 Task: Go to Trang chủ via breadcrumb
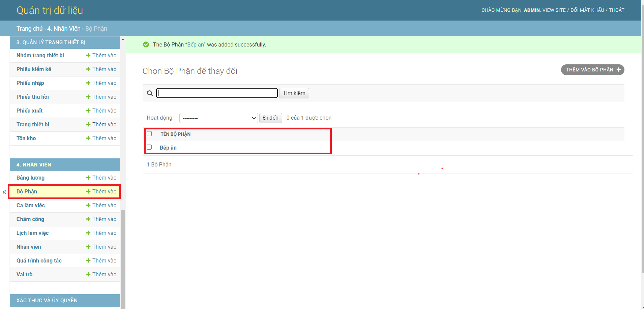click(29, 28)
